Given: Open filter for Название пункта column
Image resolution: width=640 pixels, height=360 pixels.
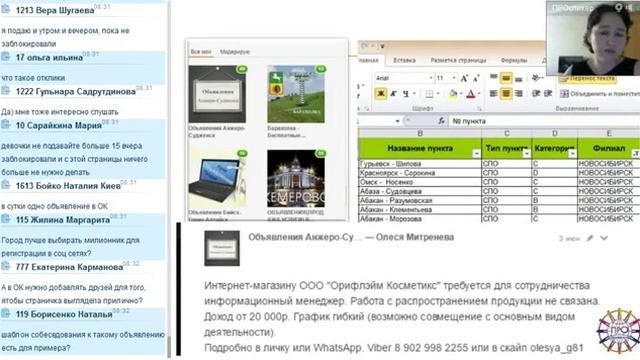Looking at the screenshot, I should pyautogui.click(x=476, y=153).
